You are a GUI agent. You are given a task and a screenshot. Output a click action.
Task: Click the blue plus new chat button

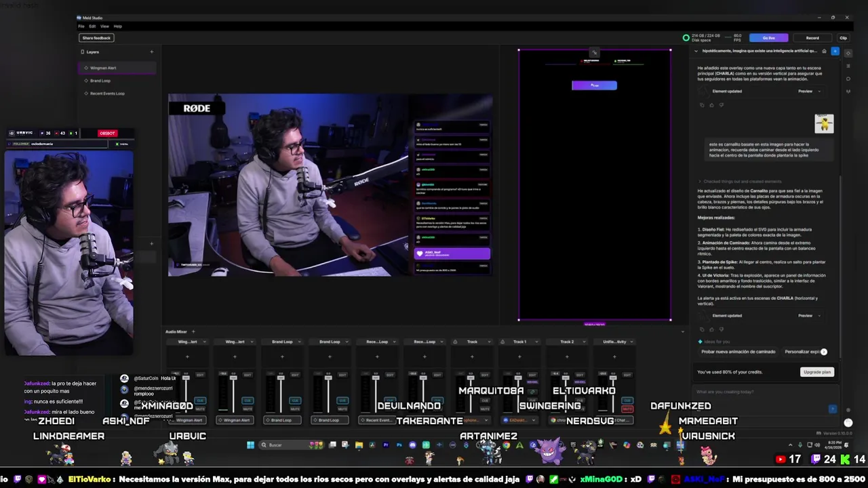[x=835, y=51]
